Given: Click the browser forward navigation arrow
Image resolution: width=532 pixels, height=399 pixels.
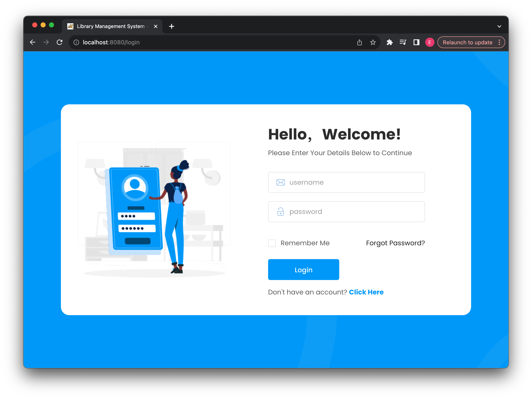Looking at the screenshot, I should [45, 42].
